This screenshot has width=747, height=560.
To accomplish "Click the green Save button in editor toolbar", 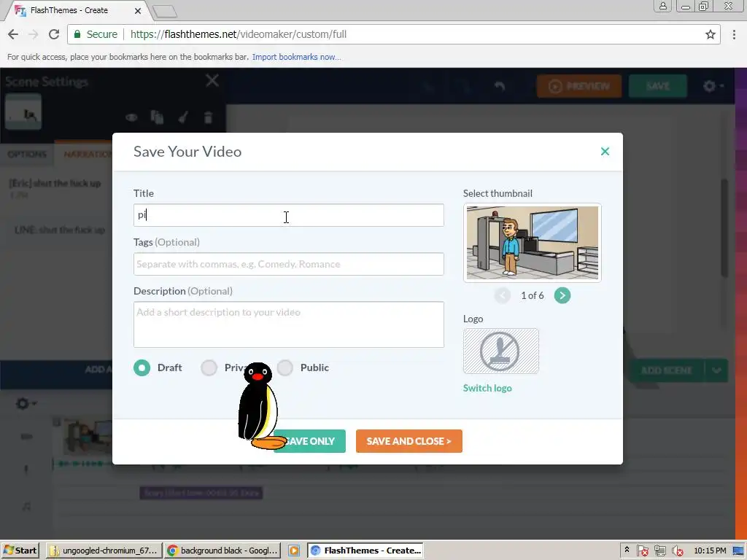I will click(x=658, y=86).
